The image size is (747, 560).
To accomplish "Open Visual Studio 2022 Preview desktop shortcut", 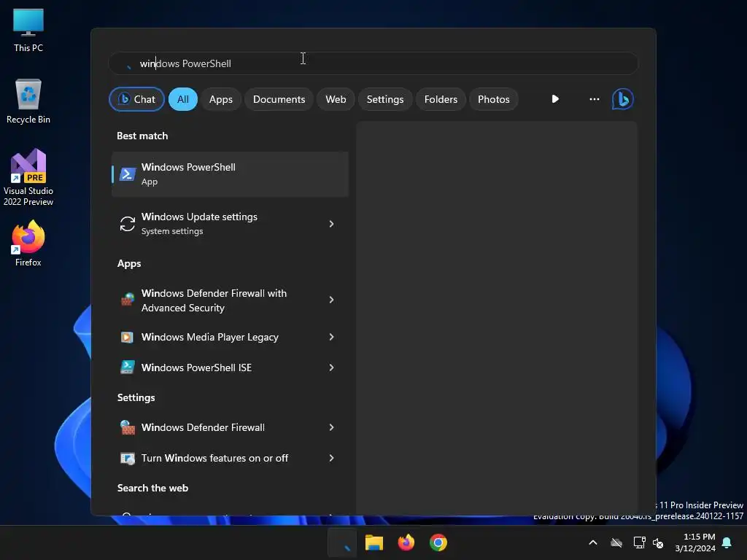I will (x=28, y=177).
